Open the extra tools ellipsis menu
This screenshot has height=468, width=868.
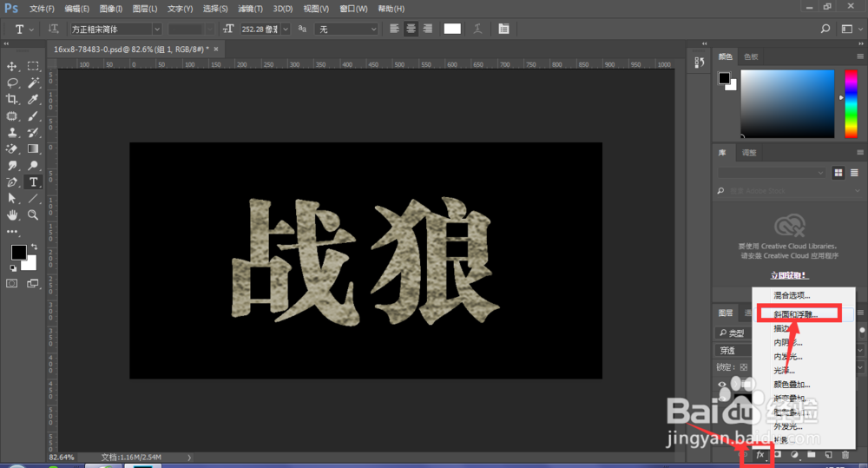click(x=11, y=232)
